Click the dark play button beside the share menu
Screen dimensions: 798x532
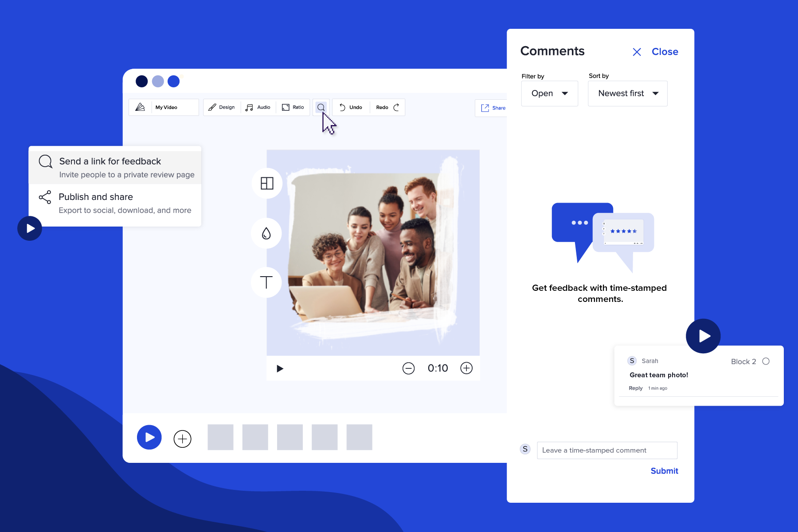coord(30,228)
